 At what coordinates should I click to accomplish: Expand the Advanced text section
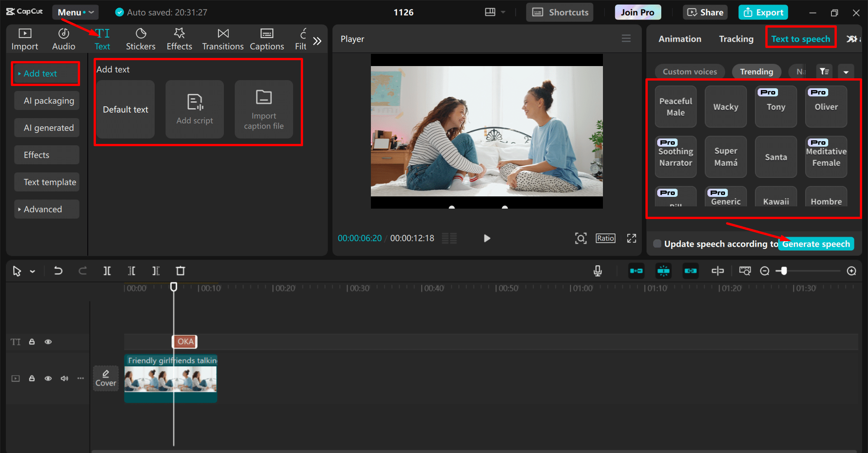pyautogui.click(x=43, y=210)
